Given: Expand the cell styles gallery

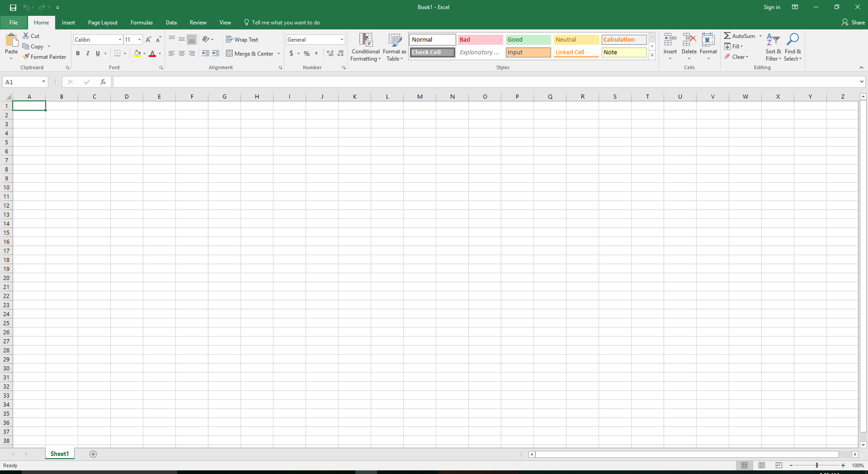Looking at the screenshot, I should tap(652, 55).
